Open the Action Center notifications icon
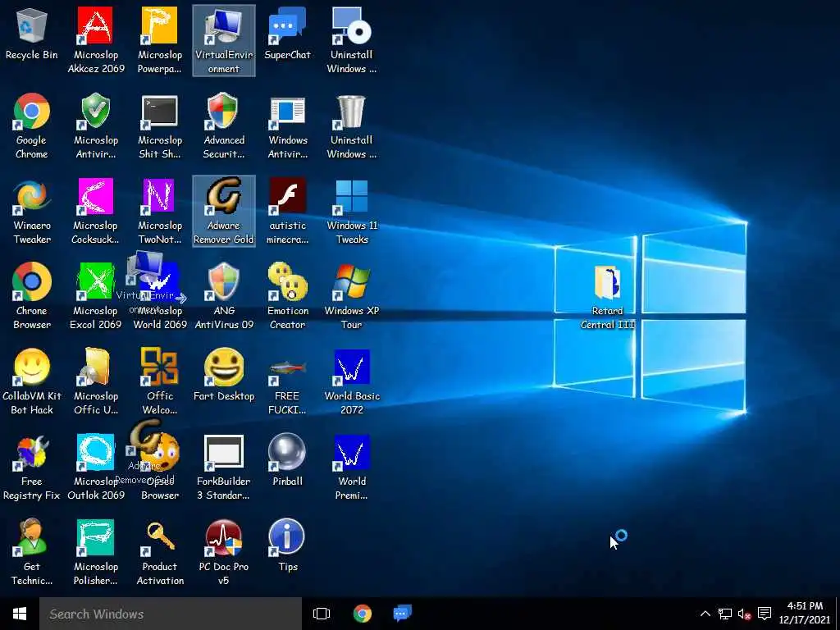The width and height of the screenshot is (840, 630). pos(765,614)
